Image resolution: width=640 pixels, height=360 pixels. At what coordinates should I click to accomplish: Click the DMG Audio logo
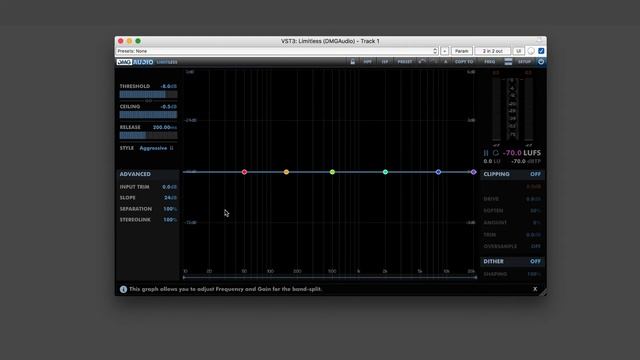(x=135, y=62)
